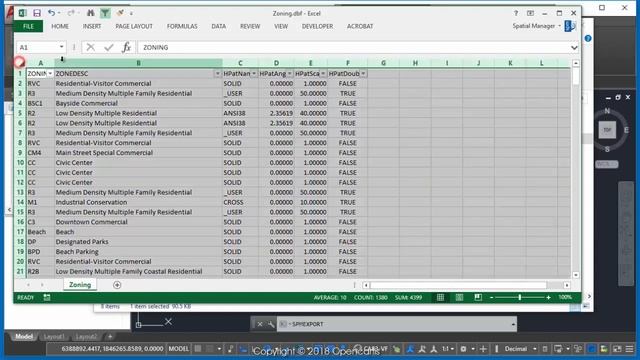This screenshot has height=360, width=640.
Task: Open Excel Help question mark
Action: point(516,13)
